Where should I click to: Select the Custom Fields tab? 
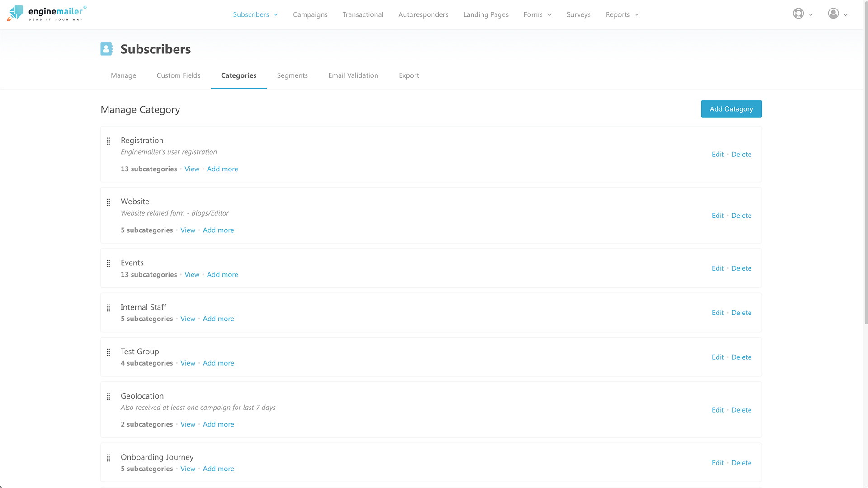[178, 75]
